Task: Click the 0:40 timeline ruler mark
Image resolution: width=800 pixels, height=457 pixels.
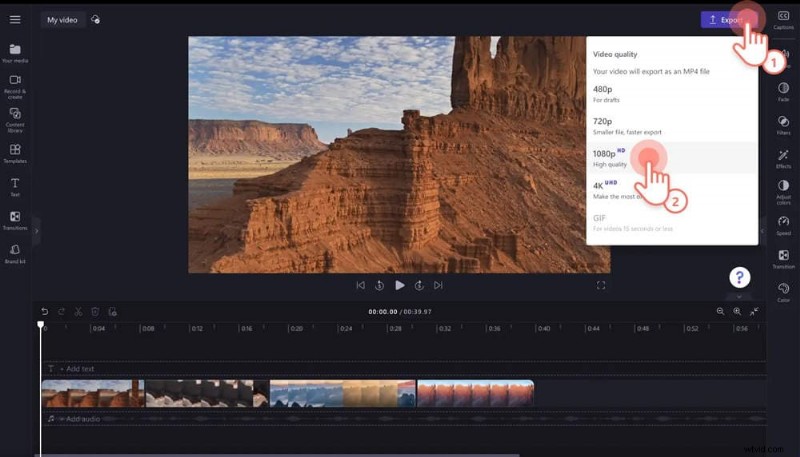Action: [543, 328]
